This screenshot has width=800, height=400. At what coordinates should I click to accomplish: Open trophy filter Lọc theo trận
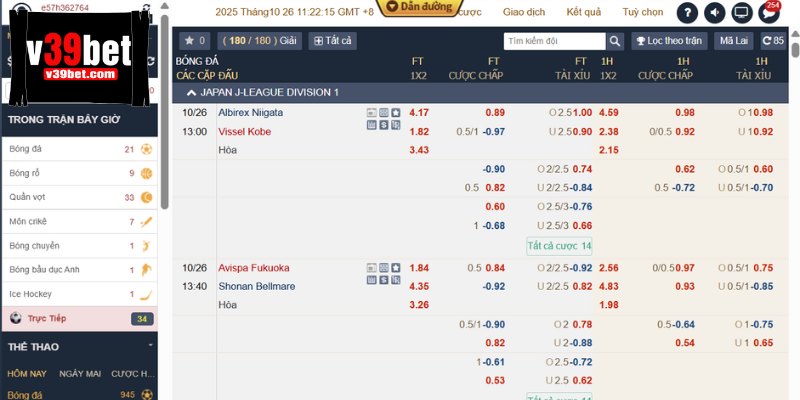click(669, 41)
